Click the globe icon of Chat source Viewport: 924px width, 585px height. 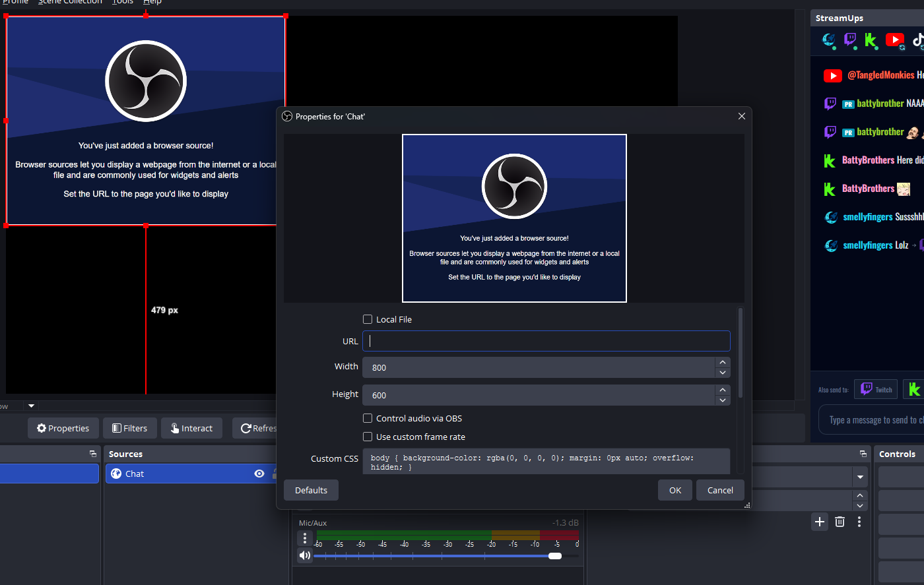pyautogui.click(x=116, y=474)
